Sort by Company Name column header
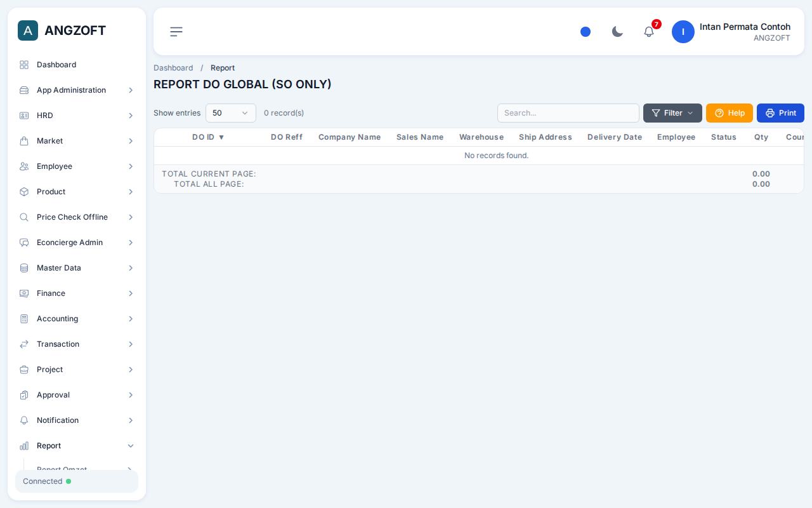Viewport: 812px width, 508px height. [350, 137]
